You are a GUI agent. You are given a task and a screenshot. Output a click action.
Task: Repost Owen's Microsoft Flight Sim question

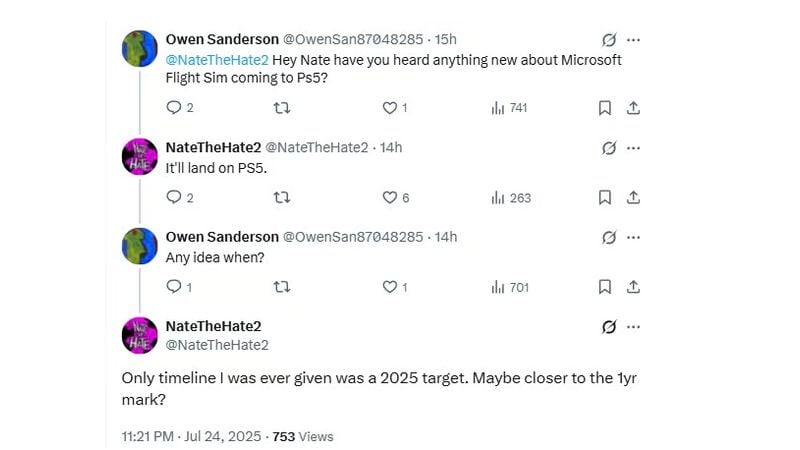click(282, 108)
